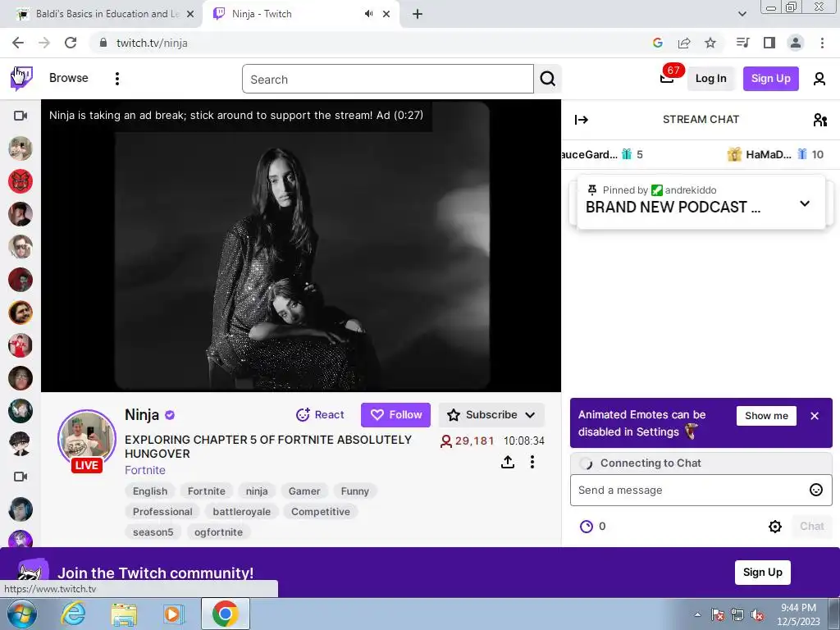Collapse the stream chat panel
This screenshot has width=840, height=630.
point(582,120)
